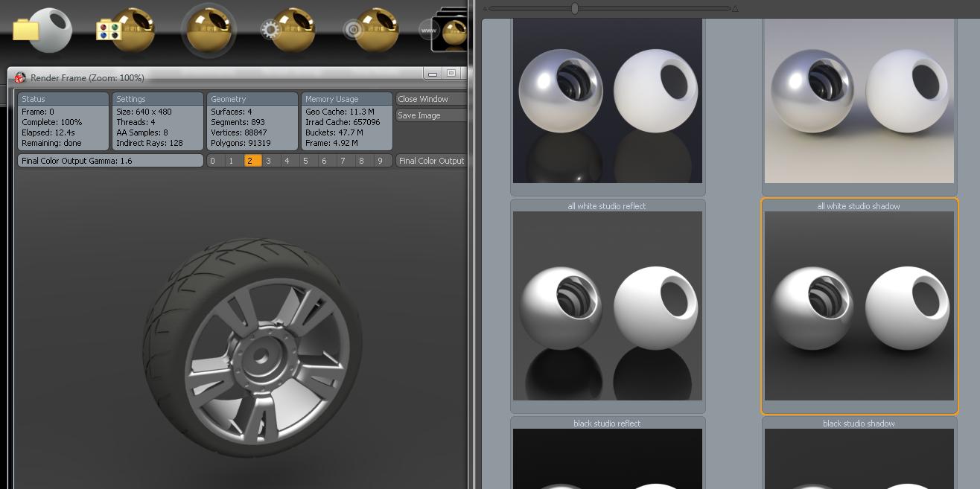This screenshot has width=980, height=489.
Task: Click the Geometry panel header
Action: (x=252, y=99)
